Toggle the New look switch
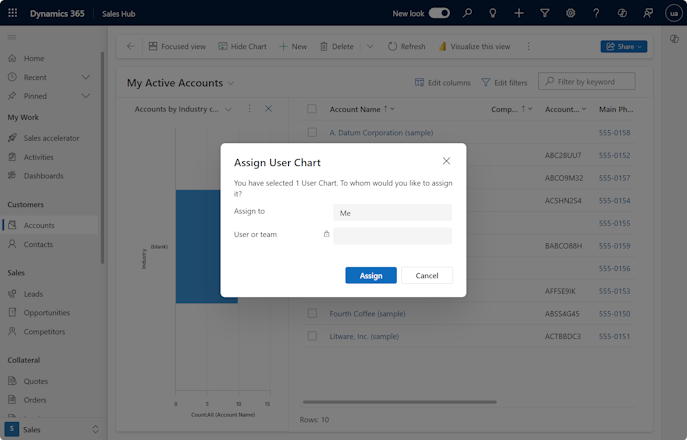This screenshot has height=440, width=687. (x=439, y=13)
